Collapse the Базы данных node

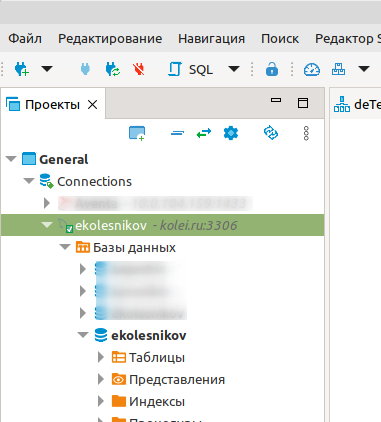click(65, 247)
